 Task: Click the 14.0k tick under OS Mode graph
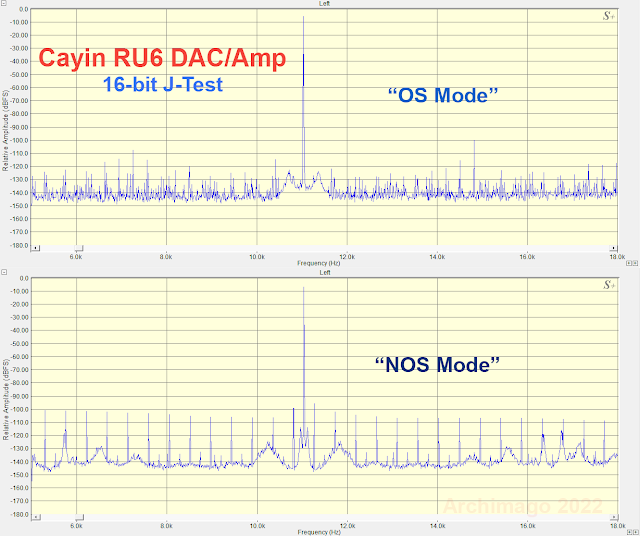point(437,257)
